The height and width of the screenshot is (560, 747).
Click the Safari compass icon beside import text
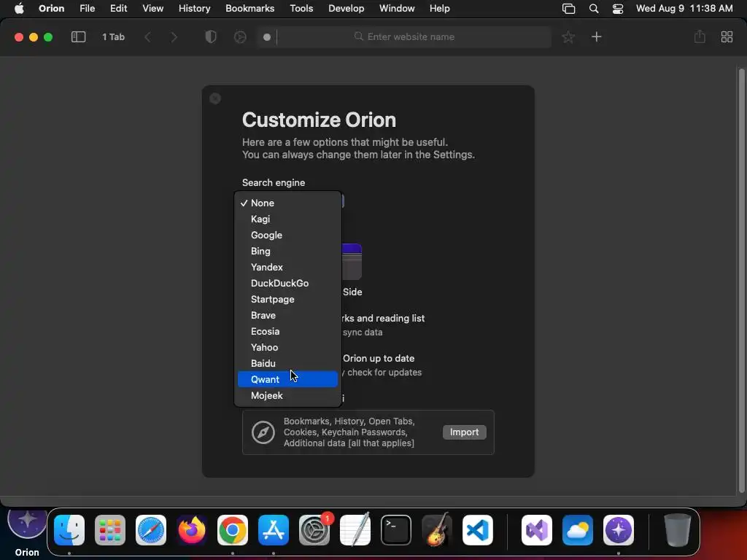(x=263, y=432)
